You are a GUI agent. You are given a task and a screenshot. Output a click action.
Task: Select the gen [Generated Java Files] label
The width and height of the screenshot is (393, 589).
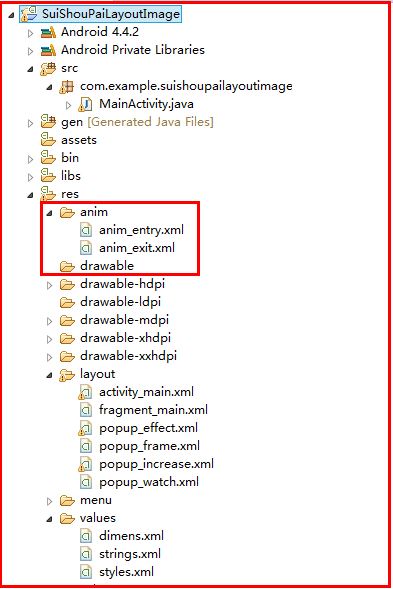[137, 122]
